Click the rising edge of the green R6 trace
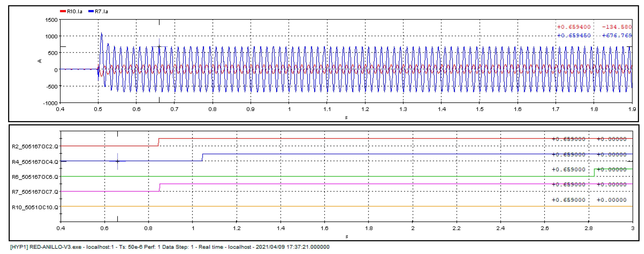 (594, 173)
